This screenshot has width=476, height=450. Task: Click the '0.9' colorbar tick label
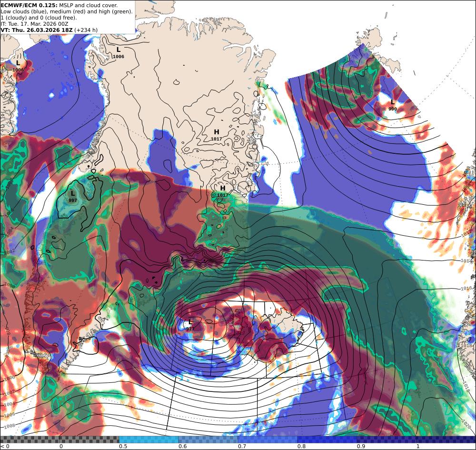coord(361,446)
